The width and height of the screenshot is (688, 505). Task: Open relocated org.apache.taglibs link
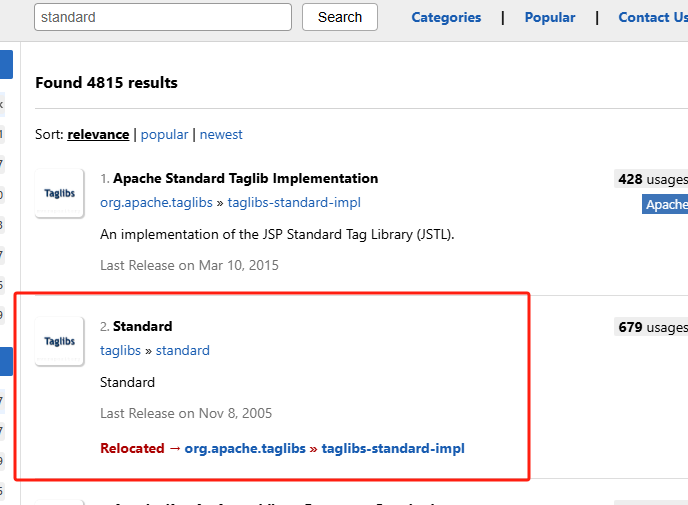pyautogui.click(x=245, y=448)
